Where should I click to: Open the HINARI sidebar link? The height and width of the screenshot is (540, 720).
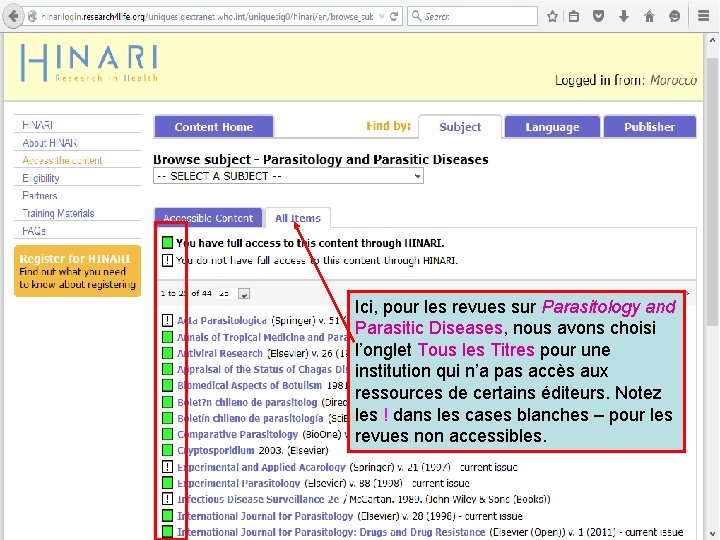click(x=38, y=125)
